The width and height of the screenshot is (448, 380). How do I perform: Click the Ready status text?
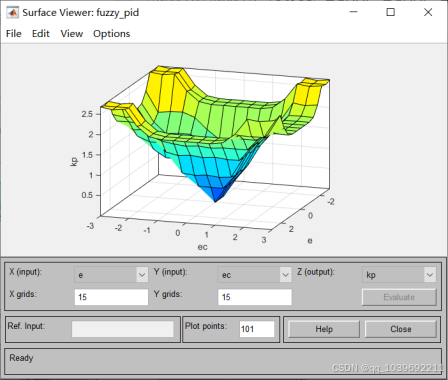coord(21,358)
